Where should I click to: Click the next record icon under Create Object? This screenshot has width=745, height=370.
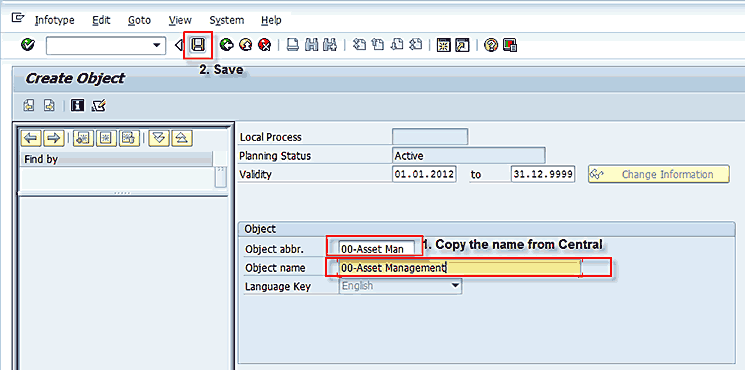(49, 105)
